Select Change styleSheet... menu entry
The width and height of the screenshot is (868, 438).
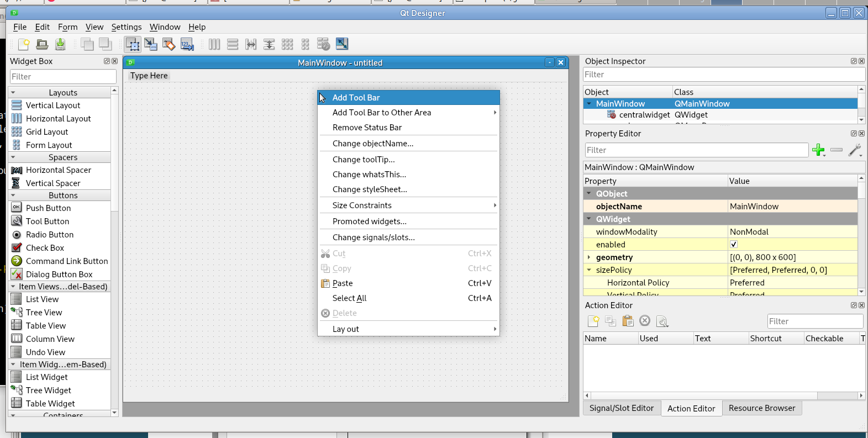point(370,189)
